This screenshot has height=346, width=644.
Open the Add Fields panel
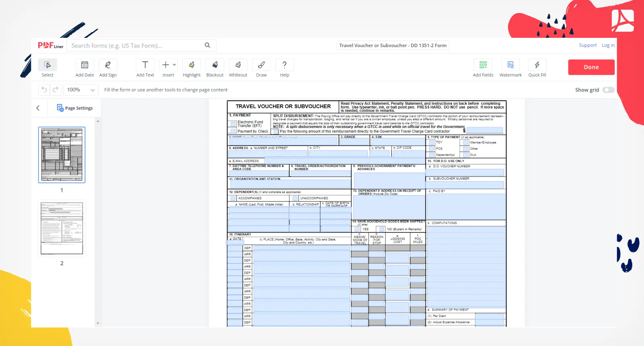[x=483, y=65]
